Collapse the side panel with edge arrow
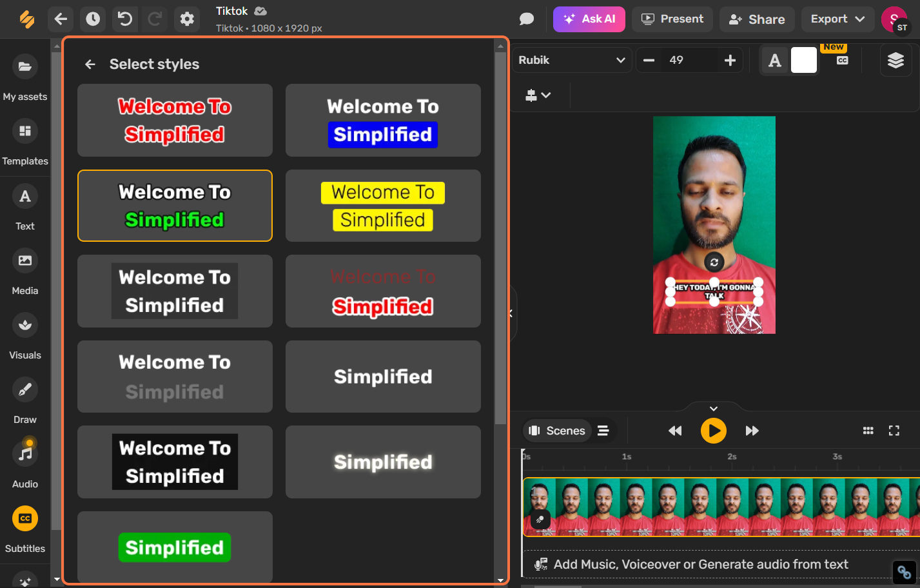The height and width of the screenshot is (588, 920). 511,313
